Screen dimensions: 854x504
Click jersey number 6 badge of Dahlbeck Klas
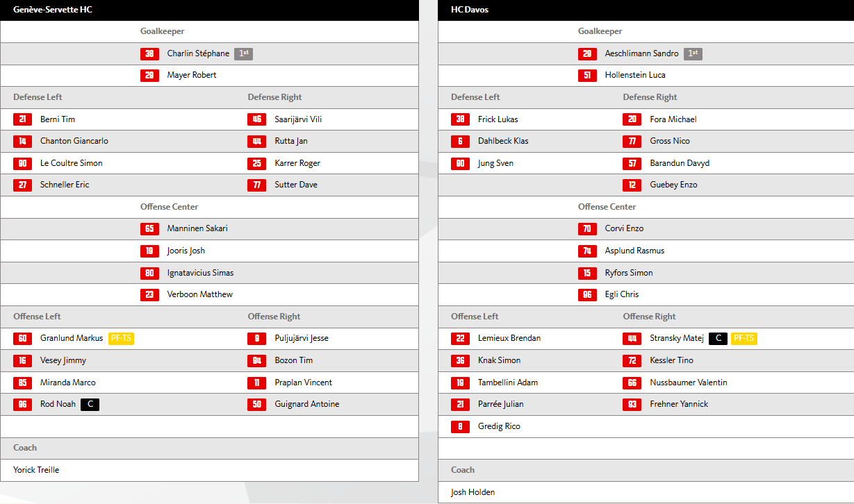pyautogui.click(x=460, y=141)
